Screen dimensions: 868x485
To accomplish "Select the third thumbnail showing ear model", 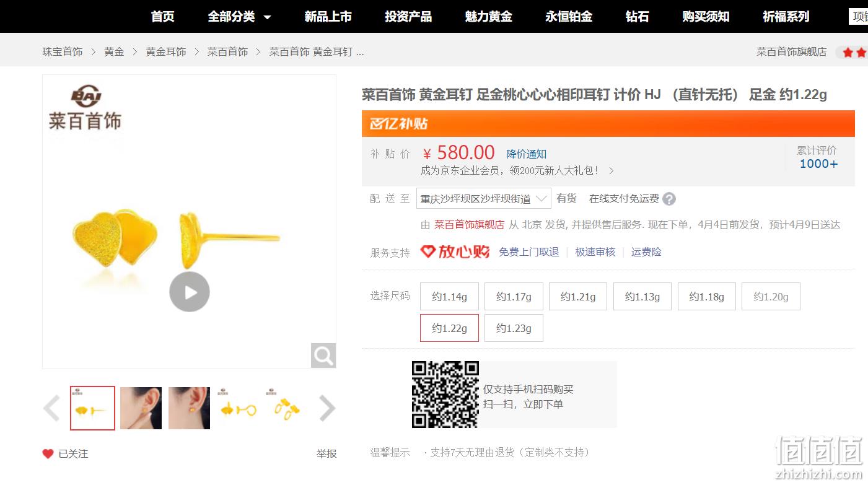I will coord(189,408).
